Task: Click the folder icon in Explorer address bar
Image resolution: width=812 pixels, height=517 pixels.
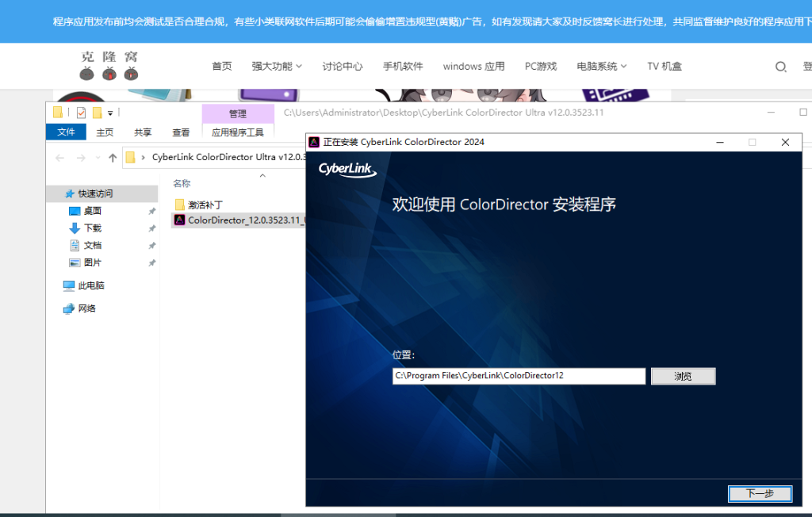Action: click(x=131, y=157)
